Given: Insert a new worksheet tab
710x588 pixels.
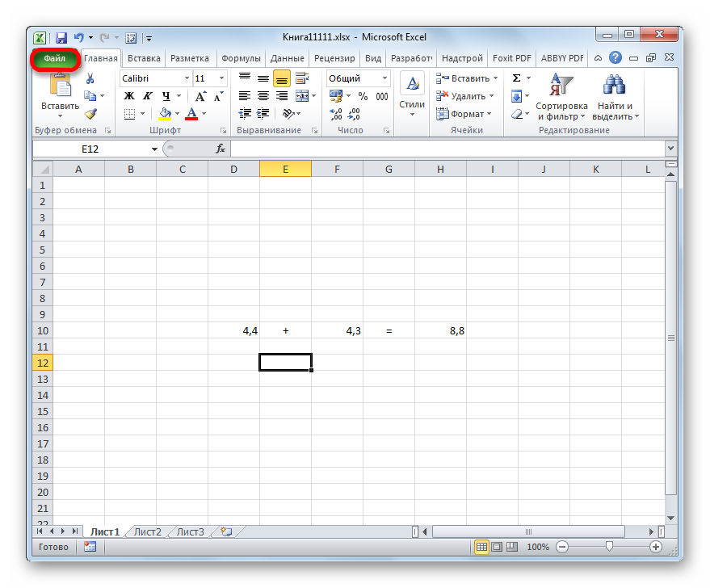Looking at the screenshot, I should 226,532.
